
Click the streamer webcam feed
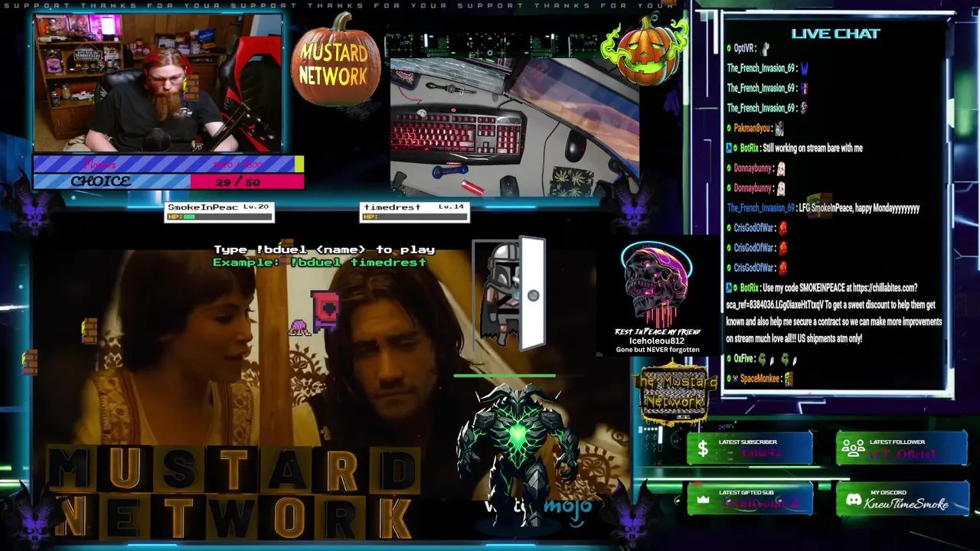point(158,83)
